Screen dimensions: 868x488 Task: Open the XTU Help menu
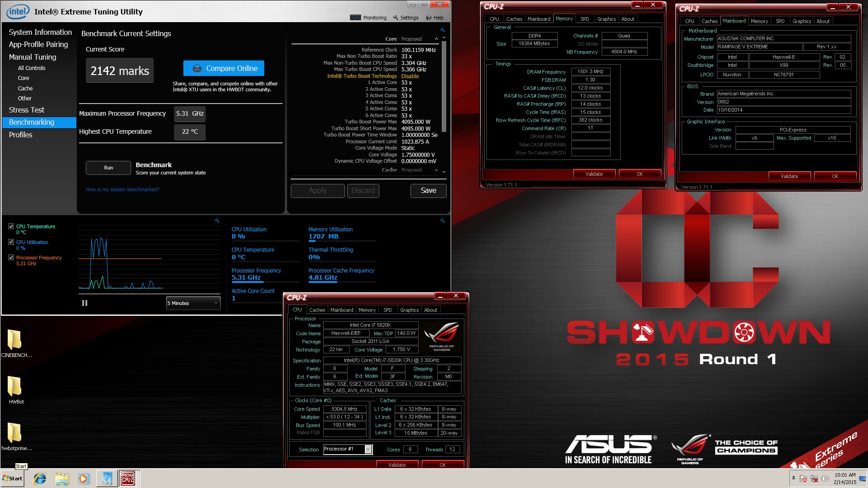click(434, 18)
